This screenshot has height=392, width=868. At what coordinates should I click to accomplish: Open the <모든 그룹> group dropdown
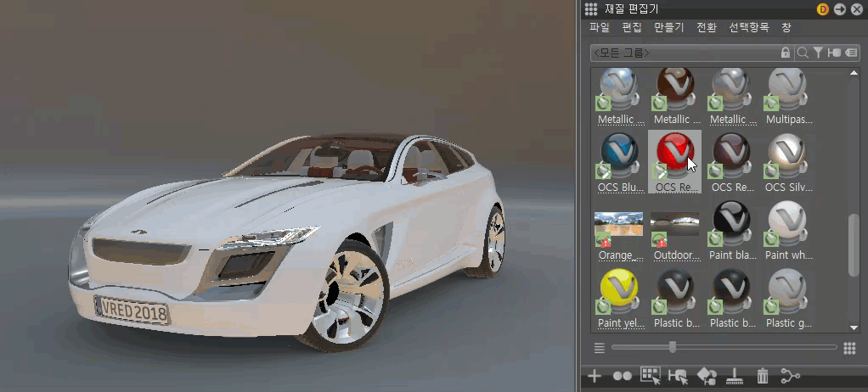pyautogui.click(x=686, y=53)
